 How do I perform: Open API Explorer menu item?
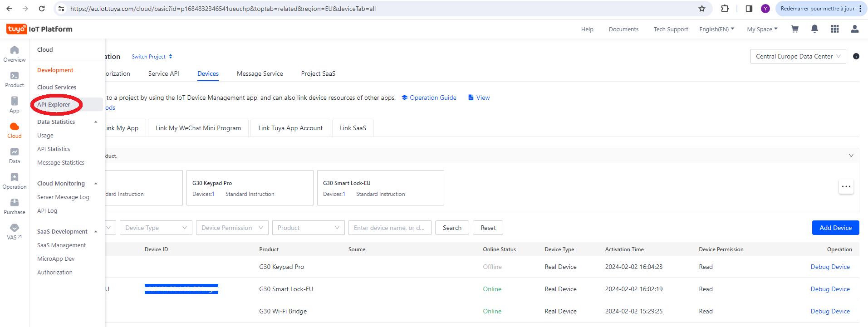coord(54,105)
